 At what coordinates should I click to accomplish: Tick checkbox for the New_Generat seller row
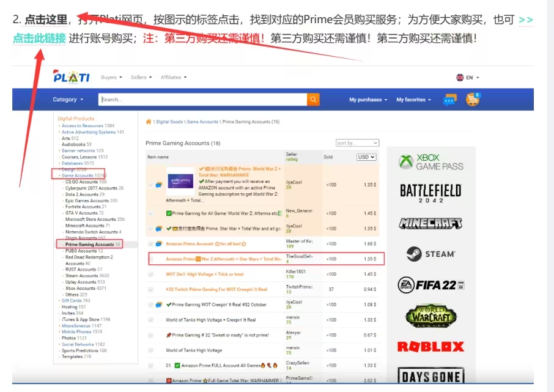pos(151,213)
